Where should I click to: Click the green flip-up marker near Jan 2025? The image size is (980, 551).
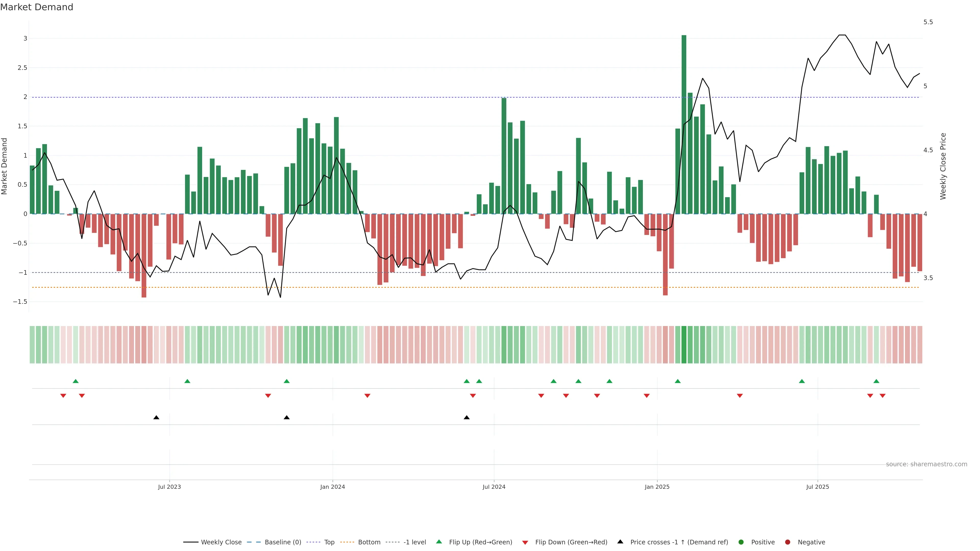(678, 381)
